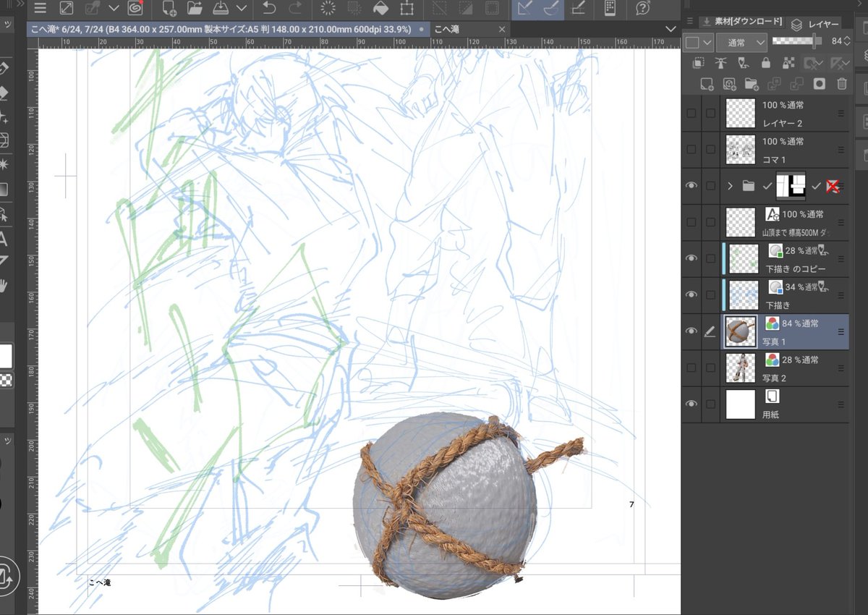Set as draft layer icon
The image size is (868, 615).
(744, 64)
